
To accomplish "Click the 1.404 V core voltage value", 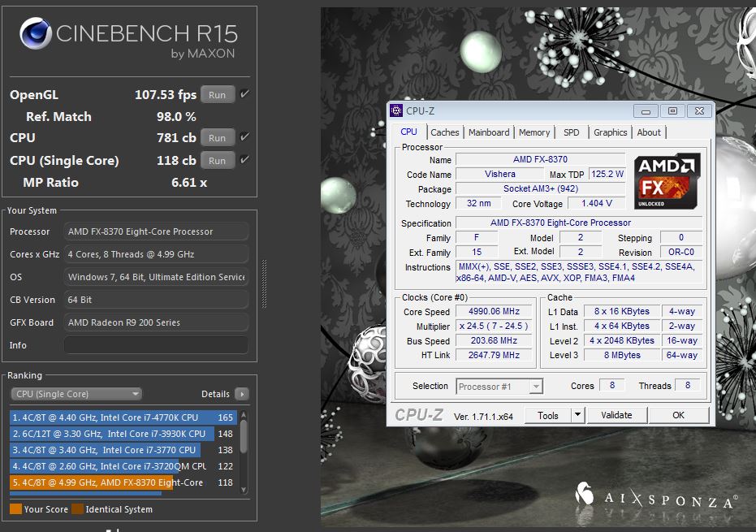I will click(x=596, y=203).
